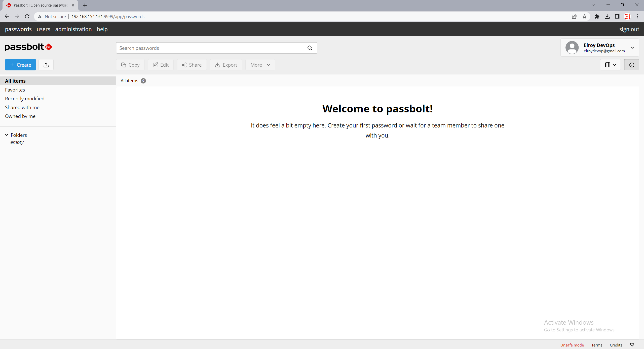Screen dimensions: 644x349
Task: Open Chrome extensions puzzle icon
Action: pyautogui.click(x=597, y=17)
